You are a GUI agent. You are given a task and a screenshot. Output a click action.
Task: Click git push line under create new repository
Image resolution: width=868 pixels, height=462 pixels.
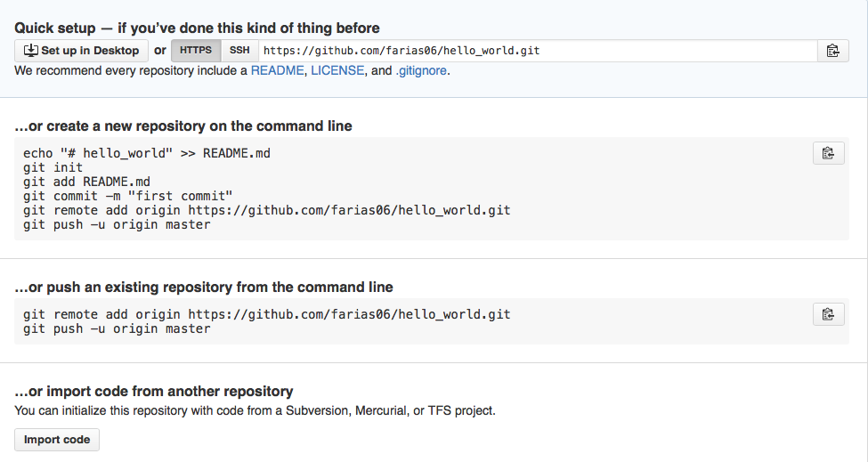pos(117,225)
